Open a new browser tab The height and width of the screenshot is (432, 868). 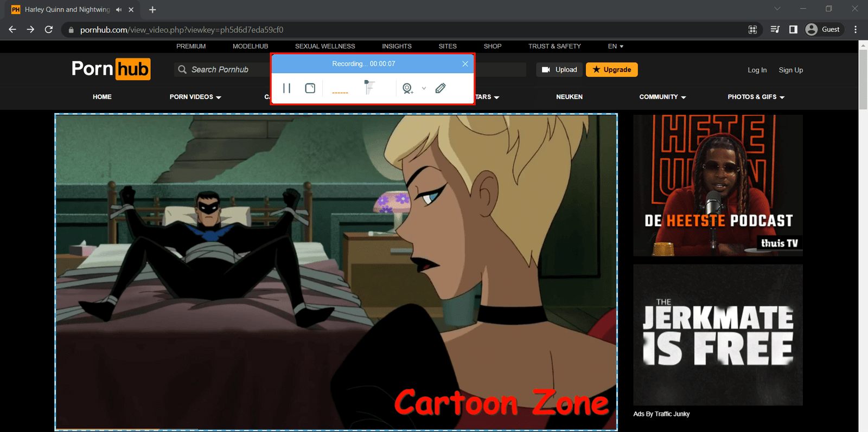coord(152,10)
